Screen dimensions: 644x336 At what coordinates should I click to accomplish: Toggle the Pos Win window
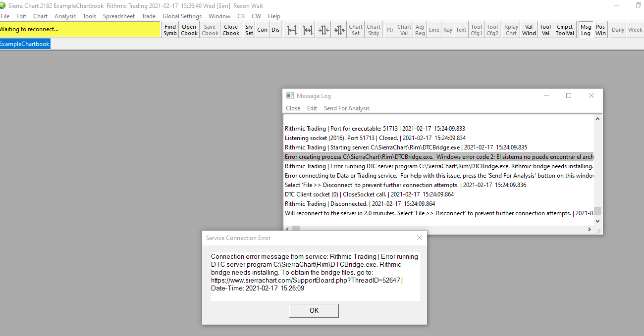[x=600, y=30]
